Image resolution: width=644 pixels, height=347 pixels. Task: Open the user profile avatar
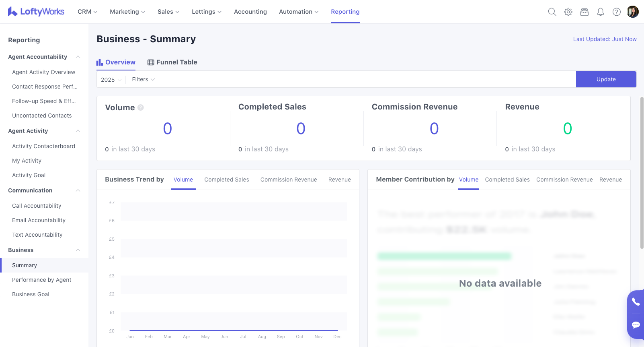pos(632,12)
